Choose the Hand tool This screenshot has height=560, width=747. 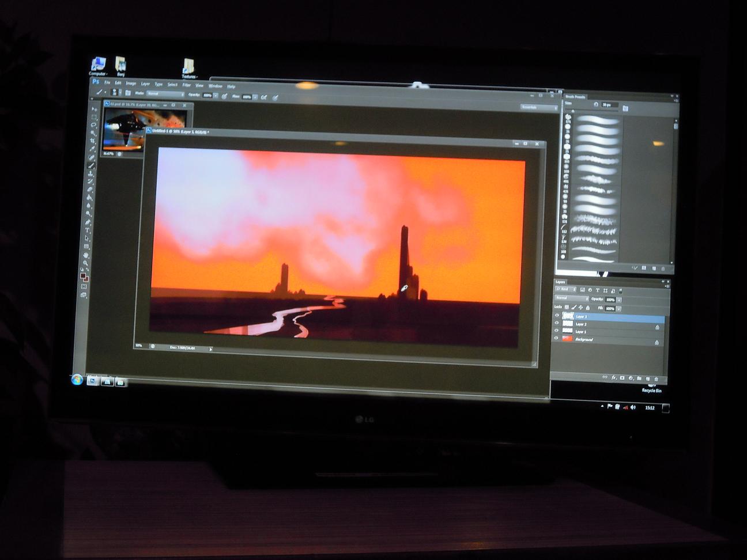[86, 255]
